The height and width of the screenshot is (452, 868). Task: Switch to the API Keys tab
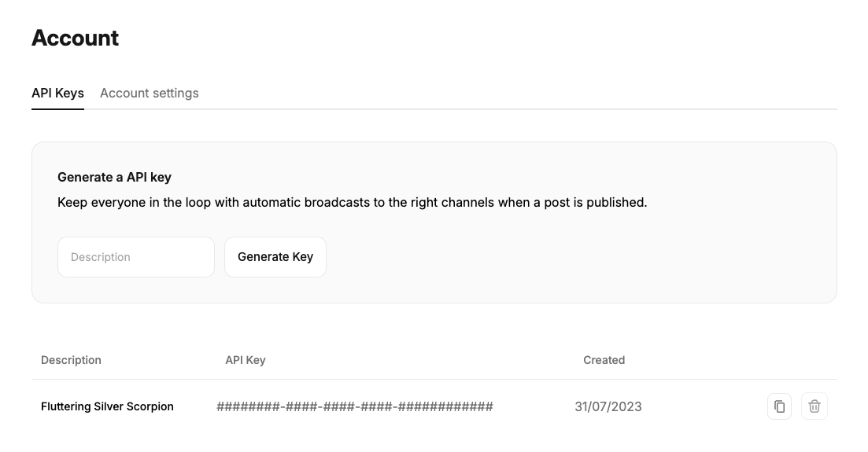coord(57,93)
